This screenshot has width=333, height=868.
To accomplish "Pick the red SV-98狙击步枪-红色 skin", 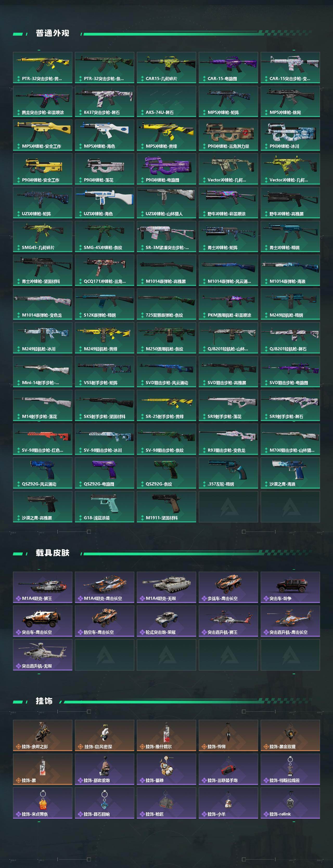I will coord(42,439).
